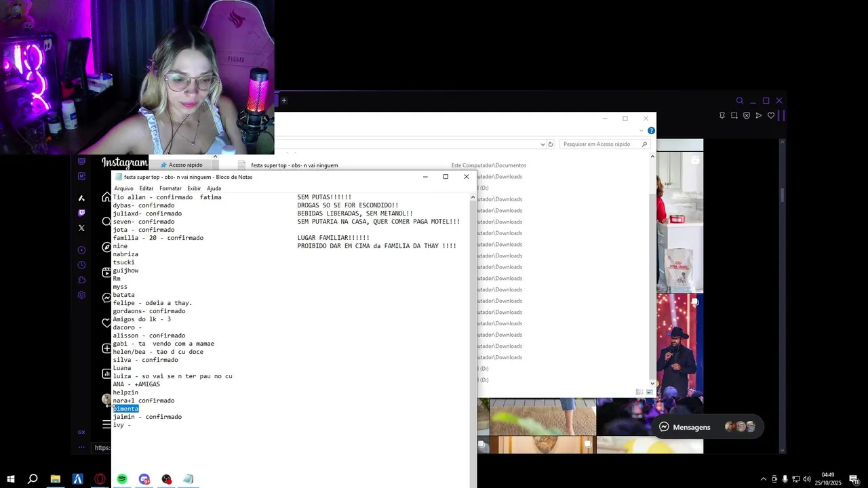Click the 'felipe - odeia a thay.' line

[x=153, y=303]
